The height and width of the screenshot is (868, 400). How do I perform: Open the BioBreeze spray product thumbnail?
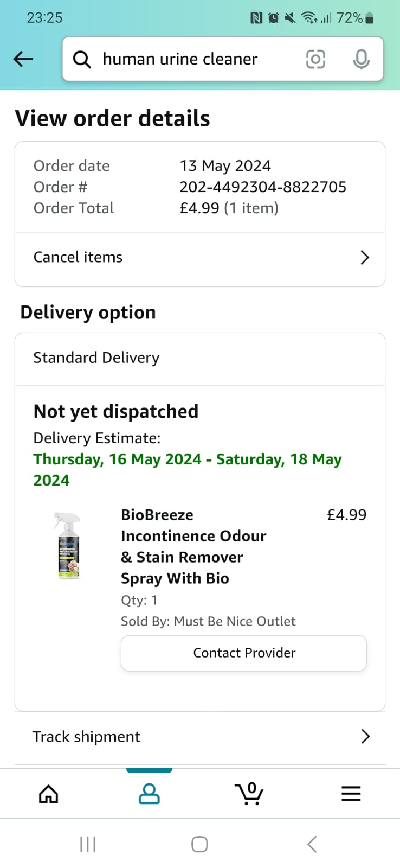(69, 546)
